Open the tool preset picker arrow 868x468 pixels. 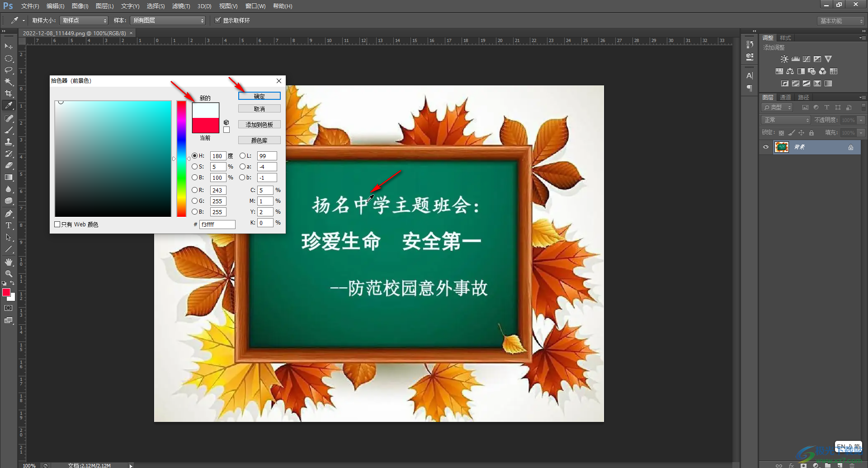tap(24, 20)
